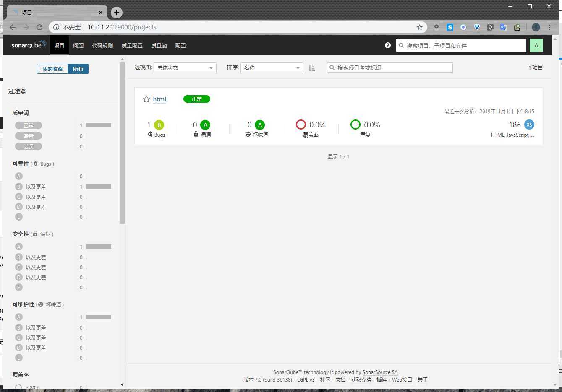Bookmark this page with the address bar star
The height and width of the screenshot is (392, 562).
pos(420,27)
